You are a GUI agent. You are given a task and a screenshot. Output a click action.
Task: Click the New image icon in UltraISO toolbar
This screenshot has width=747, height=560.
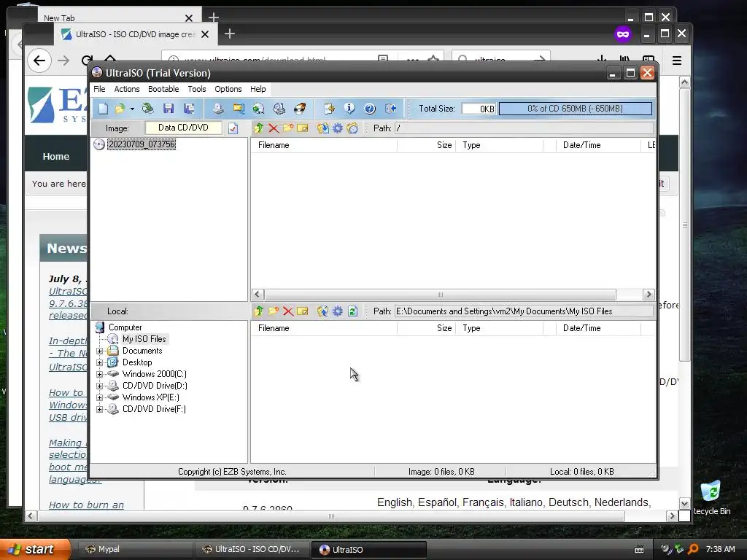coord(103,109)
